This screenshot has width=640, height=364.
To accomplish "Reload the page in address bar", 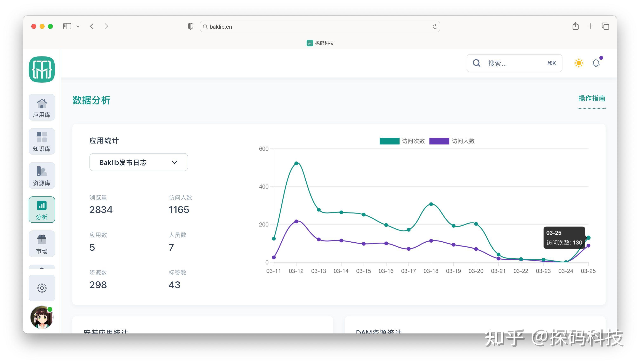I will pyautogui.click(x=435, y=27).
